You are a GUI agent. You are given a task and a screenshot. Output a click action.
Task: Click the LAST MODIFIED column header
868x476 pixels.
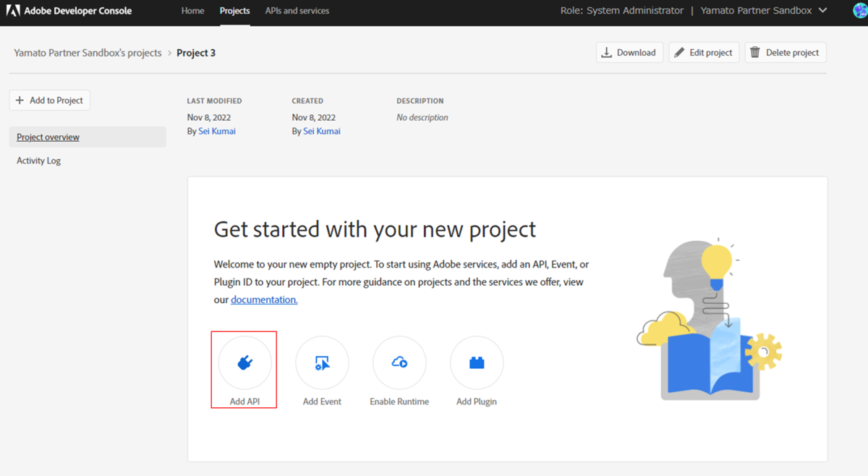[214, 101]
